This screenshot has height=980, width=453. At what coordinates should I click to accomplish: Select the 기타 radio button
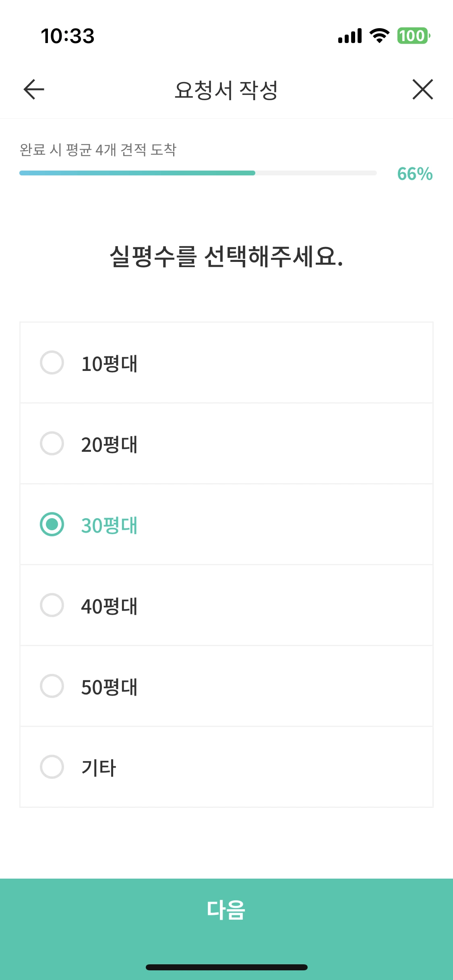pyautogui.click(x=52, y=767)
